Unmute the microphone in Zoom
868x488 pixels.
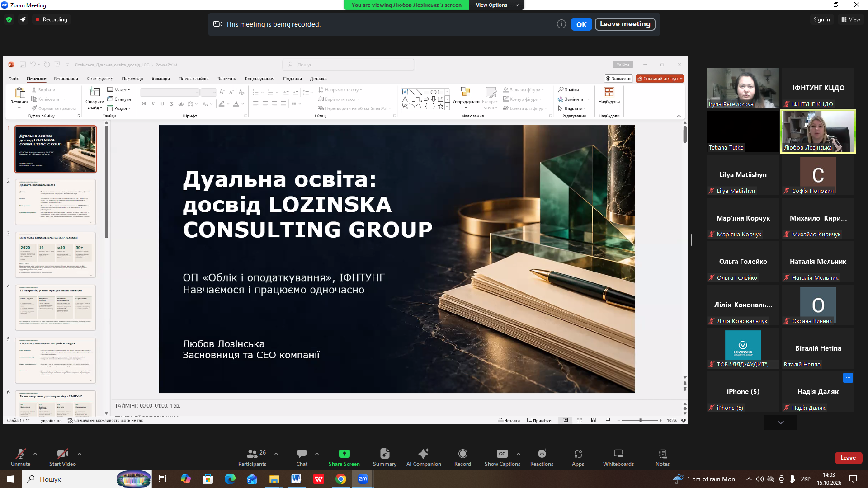(x=20, y=457)
